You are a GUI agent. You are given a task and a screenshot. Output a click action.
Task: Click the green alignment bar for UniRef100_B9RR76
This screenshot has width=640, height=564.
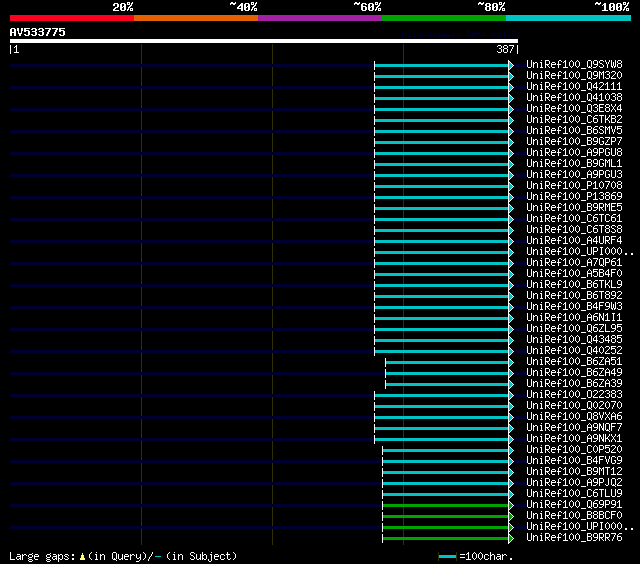tap(446, 539)
